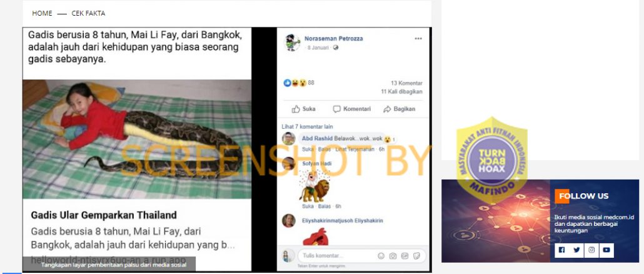This screenshot has height=274, width=644.
Task: Click the emoji icon in comment box
Action: (x=381, y=256)
